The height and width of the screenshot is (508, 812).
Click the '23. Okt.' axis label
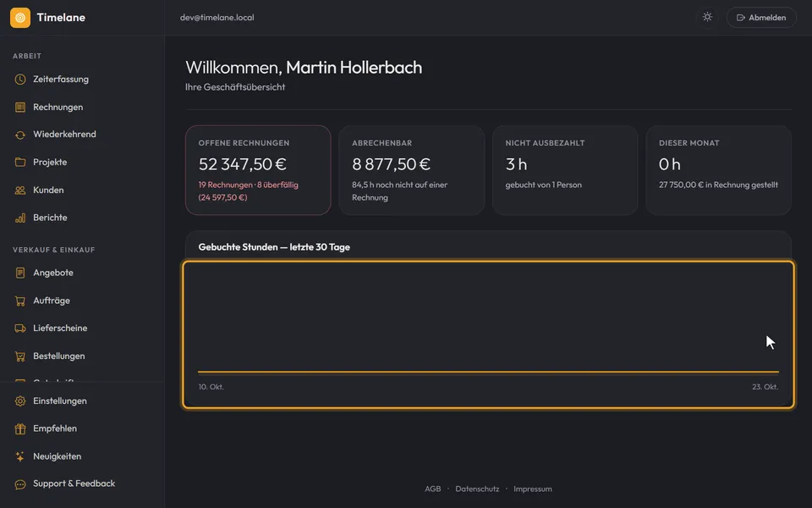(x=765, y=387)
